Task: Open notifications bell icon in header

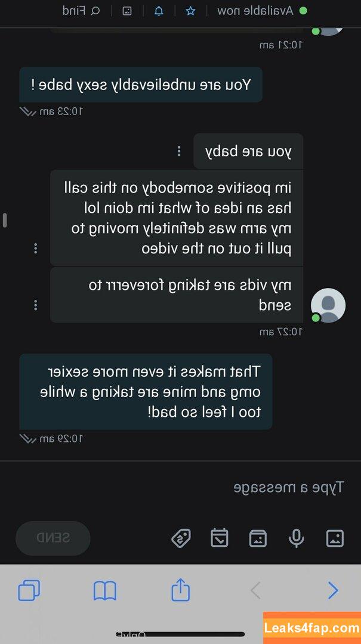Action: point(159,11)
